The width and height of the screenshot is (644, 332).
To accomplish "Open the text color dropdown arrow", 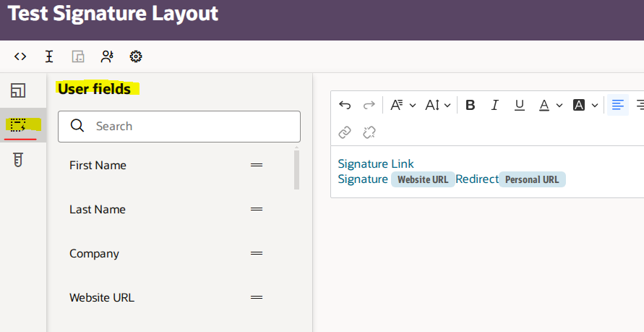I will click(x=559, y=106).
